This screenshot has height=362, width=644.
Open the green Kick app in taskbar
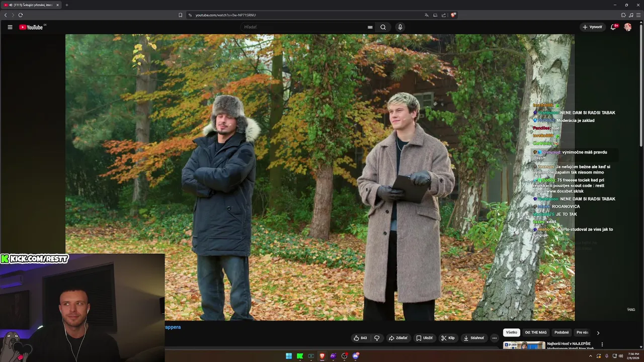(300, 356)
